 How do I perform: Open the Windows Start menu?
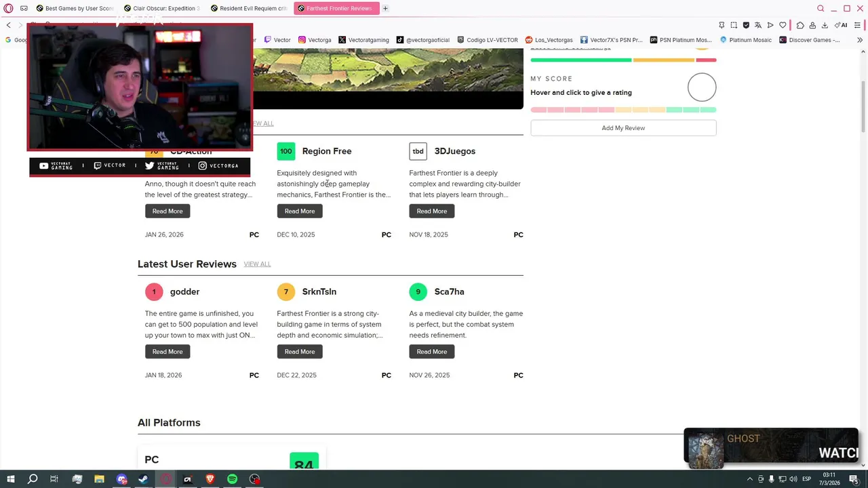(10, 479)
